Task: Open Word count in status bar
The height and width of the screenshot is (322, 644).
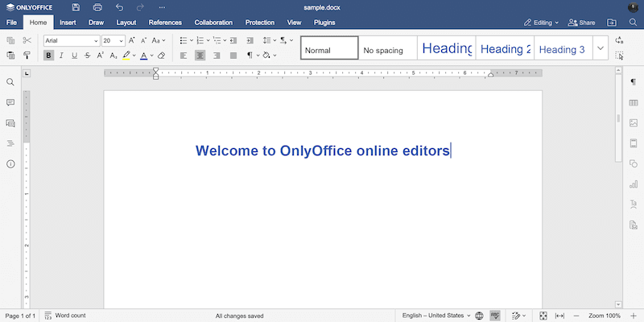Action: click(65, 316)
